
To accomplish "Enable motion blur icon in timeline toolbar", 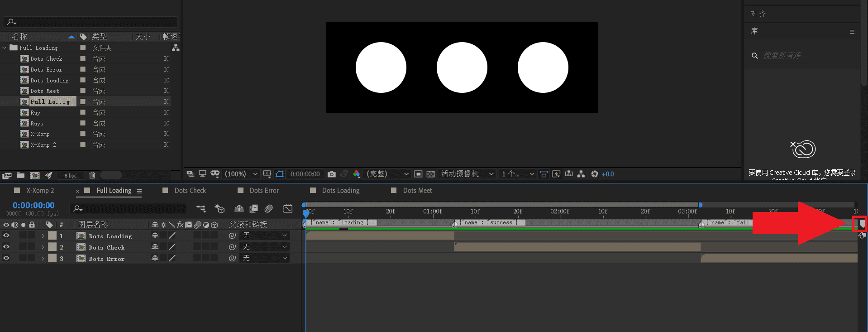I will pyautogui.click(x=269, y=208).
